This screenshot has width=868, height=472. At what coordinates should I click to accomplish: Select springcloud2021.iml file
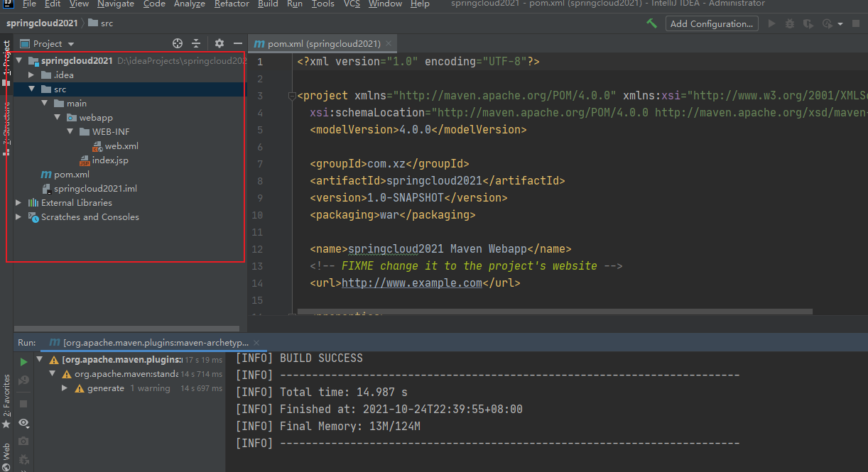click(x=95, y=189)
